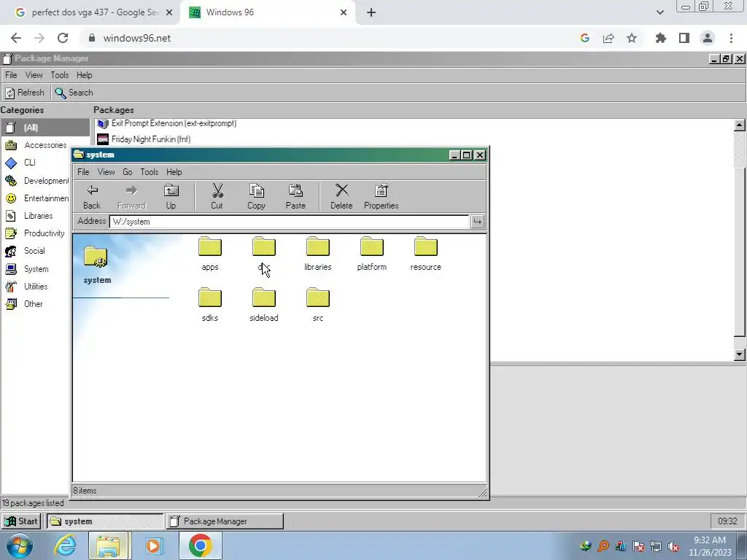This screenshot has height=560, width=747.
Task: Open the Tools menu in the system window
Action: click(150, 172)
